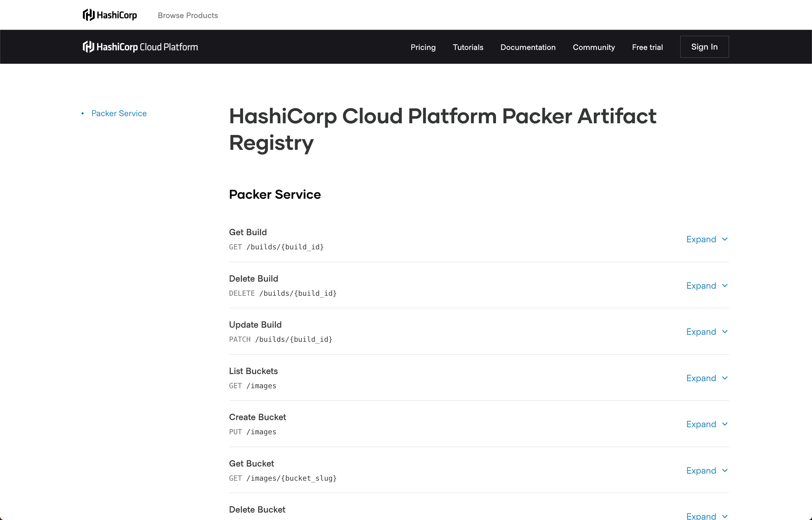Screen dimensions: 812x520
Task: Click the Update Build PATCH path text
Action: tap(294, 339)
